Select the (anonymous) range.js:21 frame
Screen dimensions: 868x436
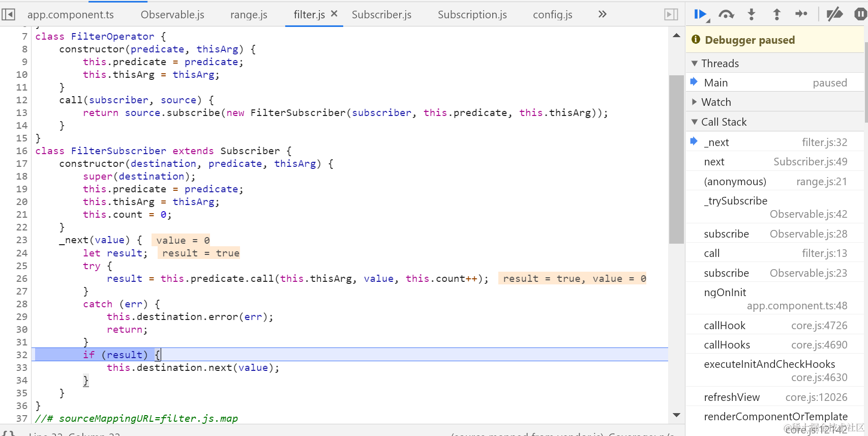pyautogui.click(x=775, y=181)
